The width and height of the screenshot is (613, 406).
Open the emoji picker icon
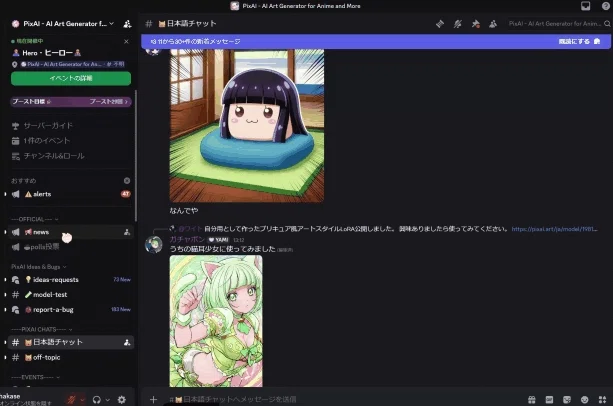(x=584, y=399)
